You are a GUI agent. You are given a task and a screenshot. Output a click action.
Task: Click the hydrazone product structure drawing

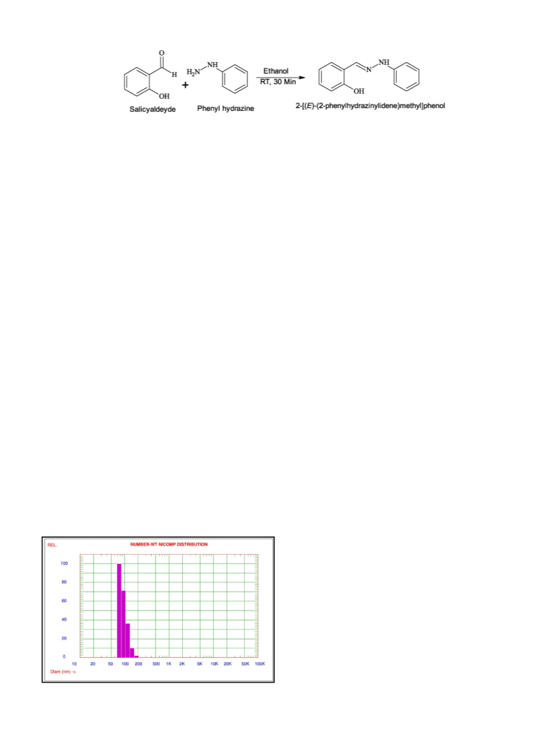(x=369, y=76)
